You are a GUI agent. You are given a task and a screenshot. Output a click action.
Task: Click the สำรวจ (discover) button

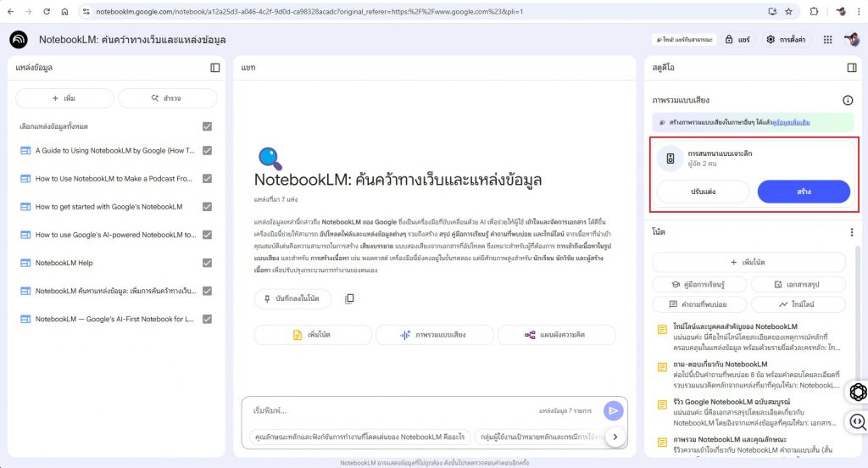pyautogui.click(x=167, y=98)
